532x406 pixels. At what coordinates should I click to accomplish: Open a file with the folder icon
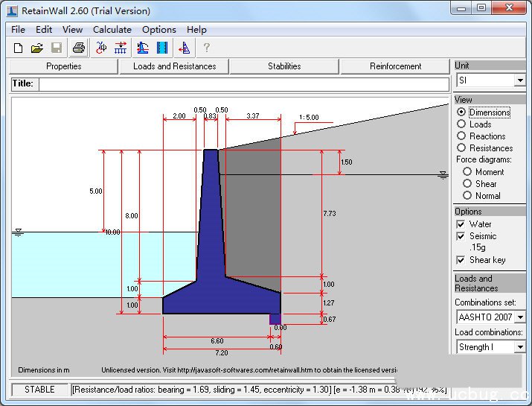point(37,48)
